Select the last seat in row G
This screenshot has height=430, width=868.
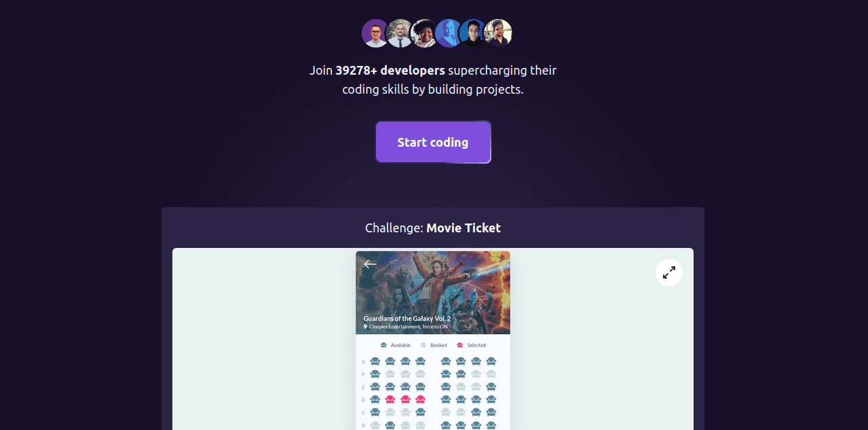(491, 361)
